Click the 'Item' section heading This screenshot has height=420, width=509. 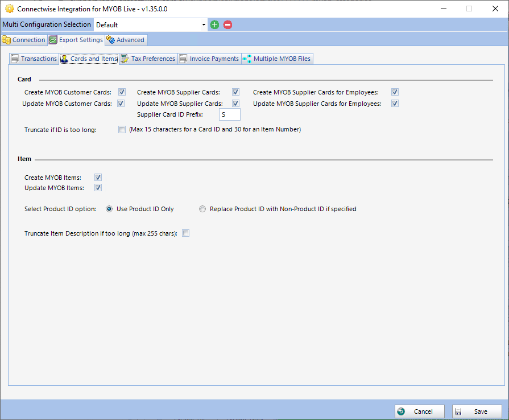[24, 159]
